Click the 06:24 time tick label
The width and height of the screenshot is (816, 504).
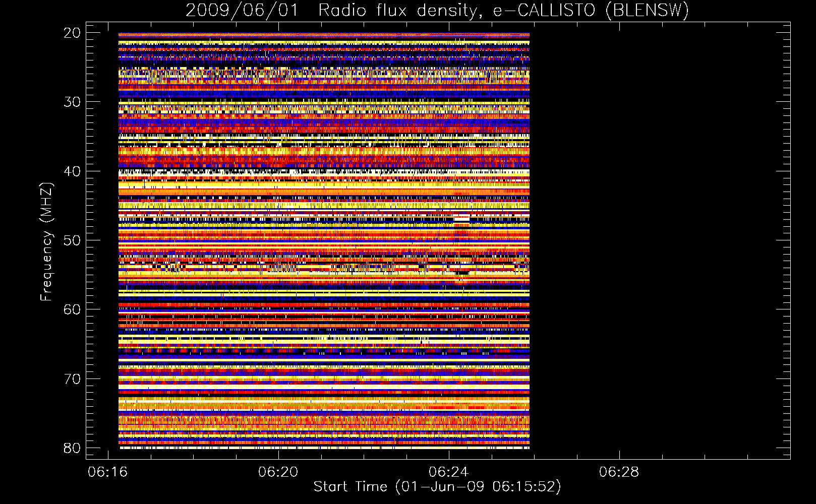(x=448, y=472)
